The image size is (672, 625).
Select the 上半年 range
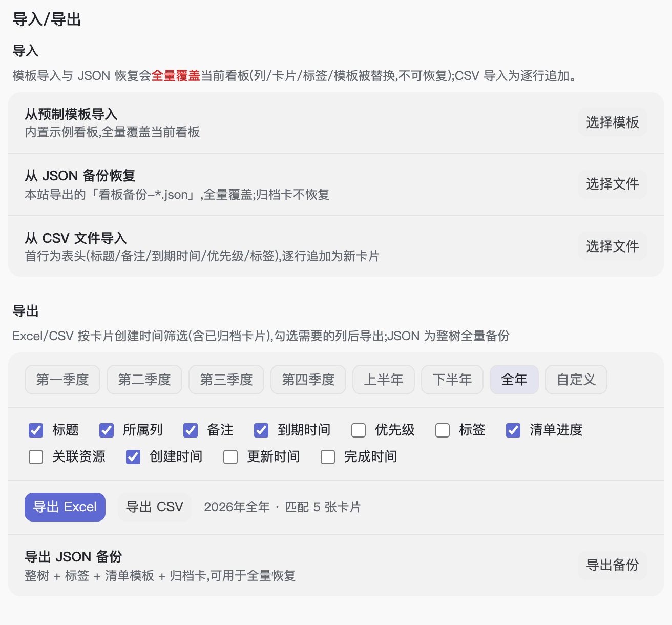(x=384, y=380)
